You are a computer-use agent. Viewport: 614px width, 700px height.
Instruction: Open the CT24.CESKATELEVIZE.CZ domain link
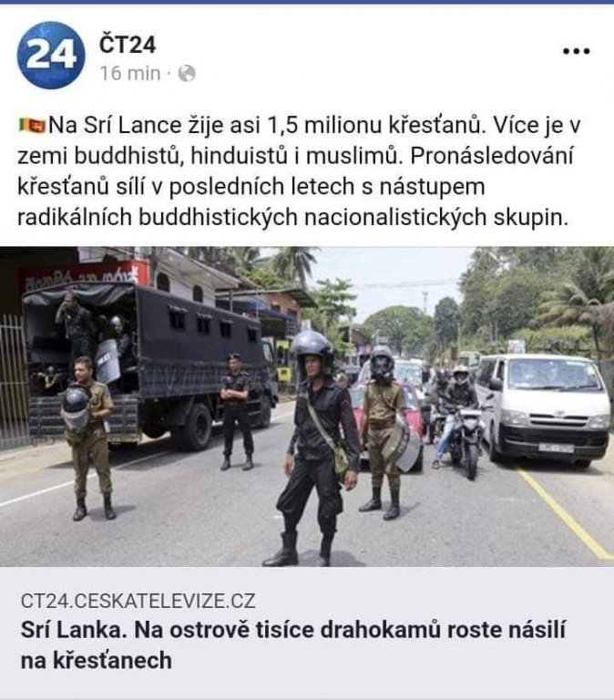pos(138,601)
